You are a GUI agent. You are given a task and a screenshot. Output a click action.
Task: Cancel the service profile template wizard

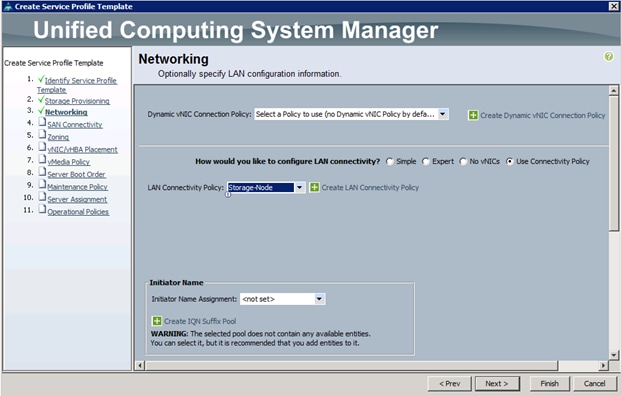[x=594, y=384]
